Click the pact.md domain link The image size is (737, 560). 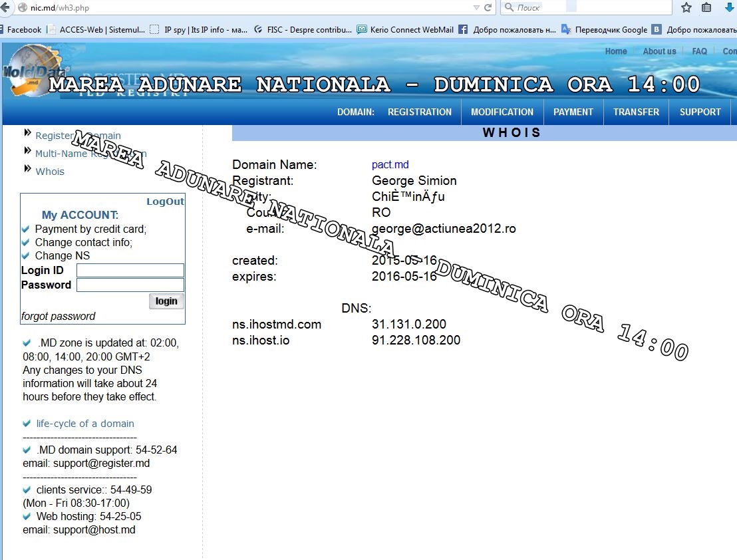pos(390,165)
